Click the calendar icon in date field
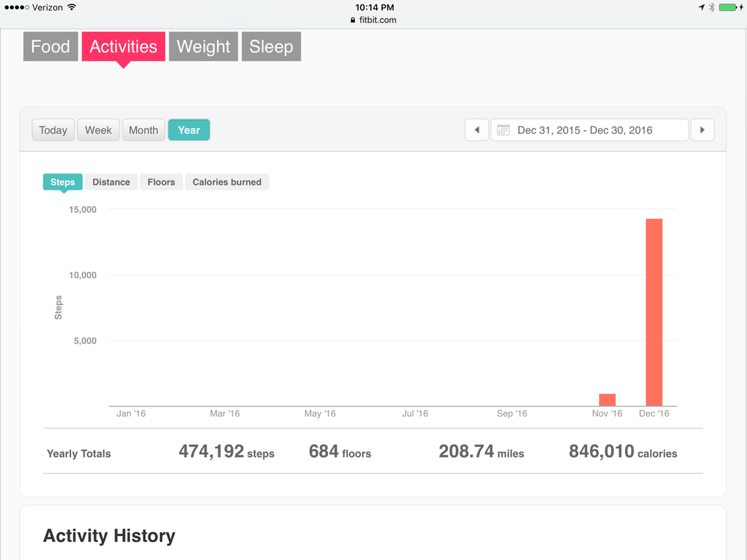This screenshot has width=747, height=560. click(x=503, y=130)
